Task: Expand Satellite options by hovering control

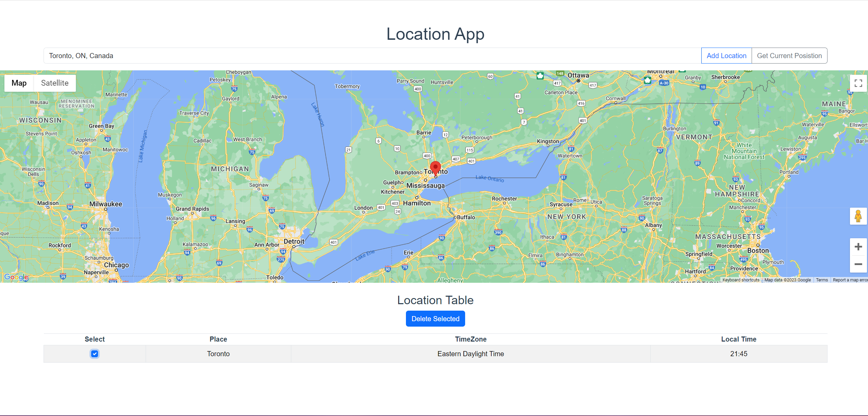Action: [x=54, y=83]
